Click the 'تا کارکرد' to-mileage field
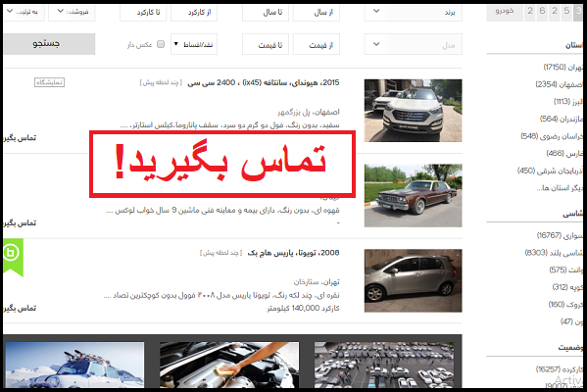Image resolution: width=587 pixels, height=392 pixels. click(x=143, y=12)
